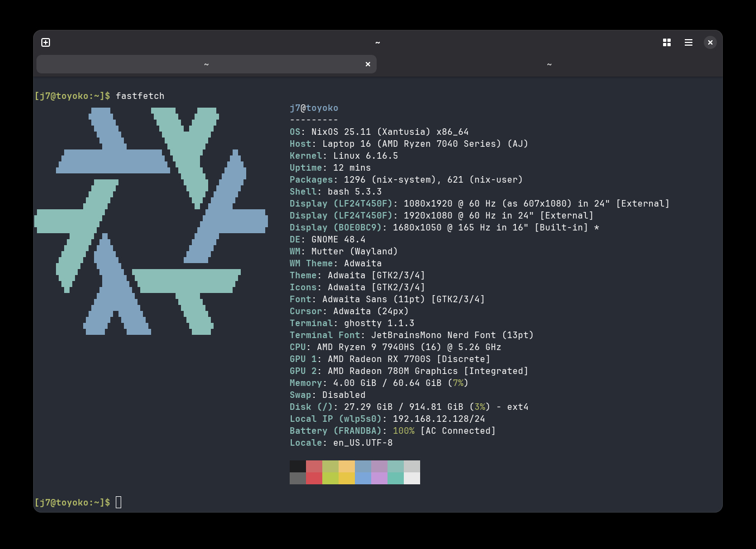Select the first active ~ tab
The height and width of the screenshot is (549, 756).
pyautogui.click(x=206, y=64)
